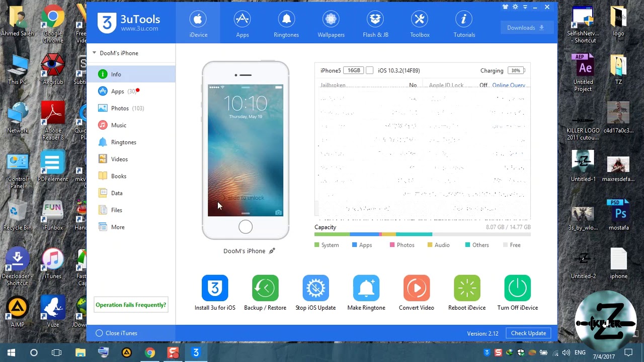Open Apps (30) in the sidebar
Viewport: 644px width, 362px height.
coord(131,91)
